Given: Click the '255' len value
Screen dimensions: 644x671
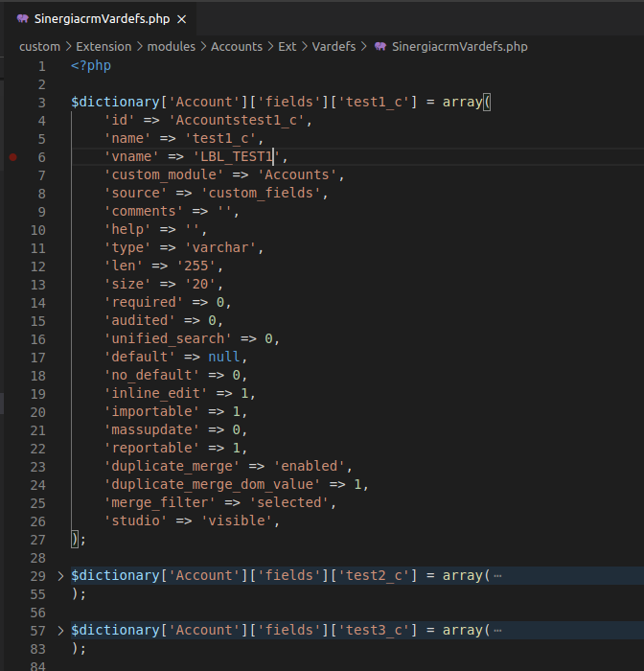Looking at the screenshot, I should coord(196,266).
